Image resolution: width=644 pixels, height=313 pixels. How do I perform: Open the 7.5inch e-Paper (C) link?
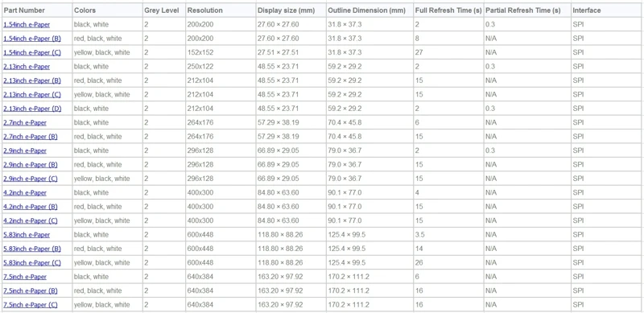[31, 305]
